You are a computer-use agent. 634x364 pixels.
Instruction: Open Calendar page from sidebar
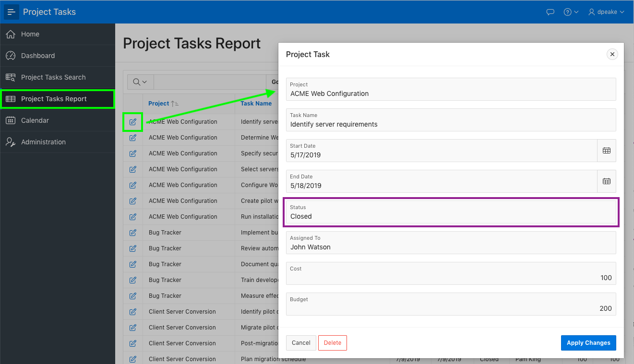[35, 120]
